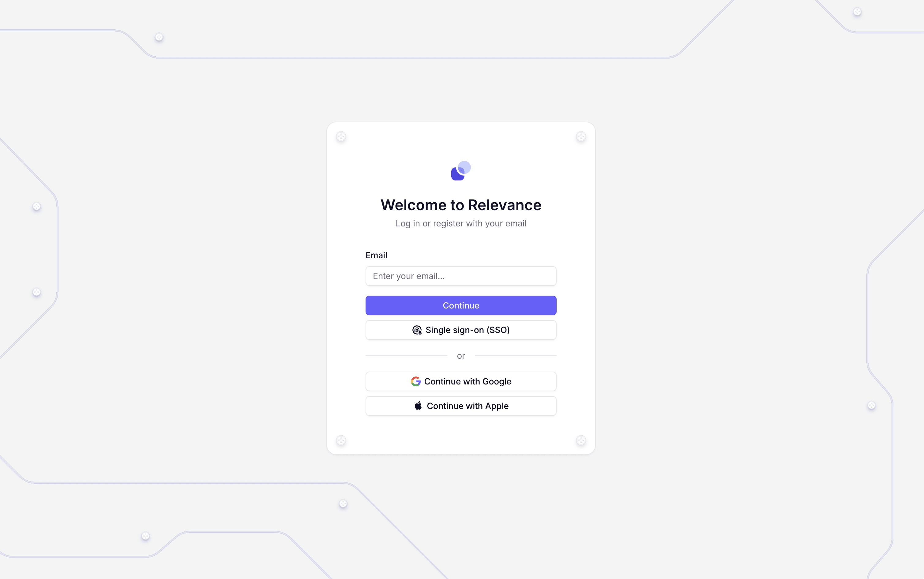Click the "Email" field label
Image resolution: width=924 pixels, height=579 pixels.
pyautogui.click(x=376, y=255)
